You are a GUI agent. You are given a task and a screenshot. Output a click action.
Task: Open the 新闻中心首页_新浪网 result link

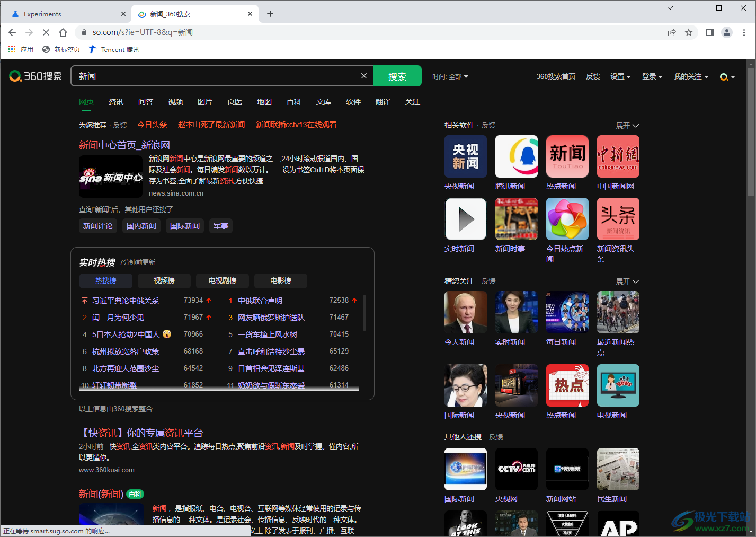(124, 145)
